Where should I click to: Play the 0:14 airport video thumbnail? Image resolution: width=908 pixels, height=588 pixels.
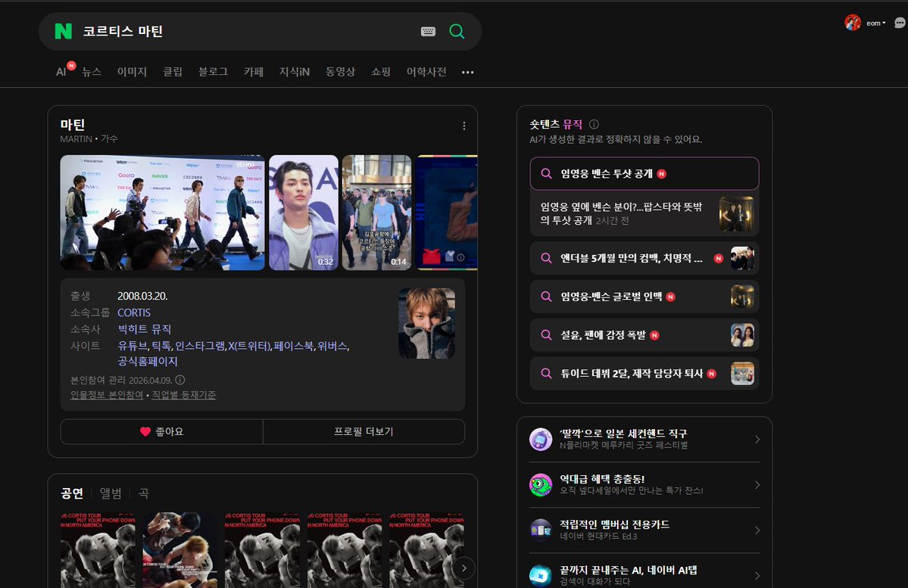[x=376, y=213]
